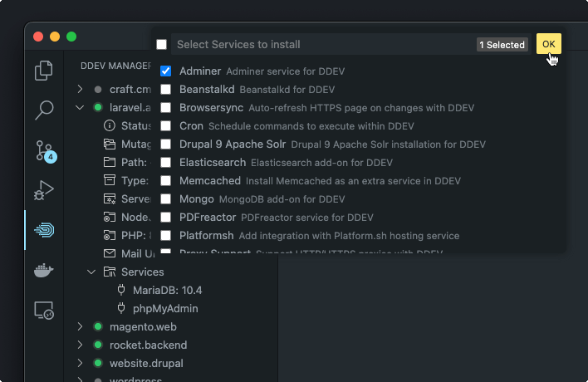The width and height of the screenshot is (588, 382).
Task: Open the Explorer files icon in the activity bar
Action: 44,70
